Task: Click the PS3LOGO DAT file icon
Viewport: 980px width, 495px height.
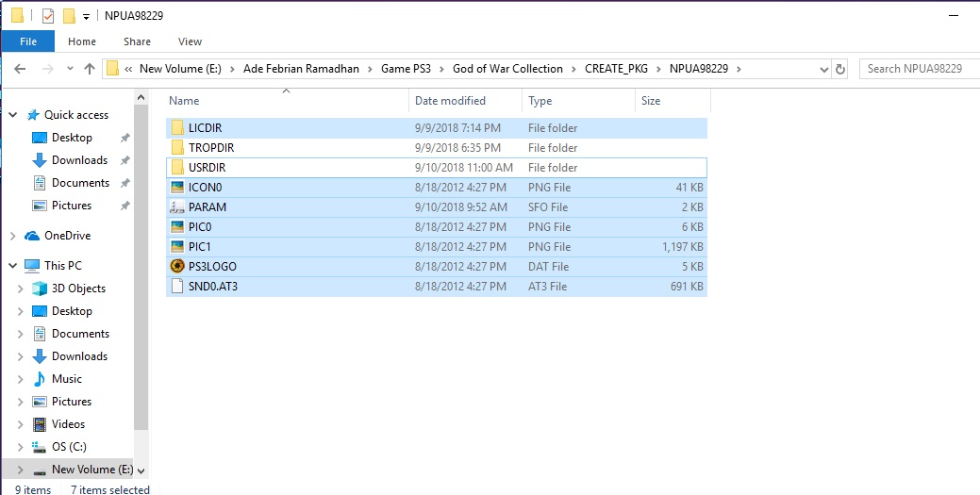Action: pyautogui.click(x=177, y=266)
